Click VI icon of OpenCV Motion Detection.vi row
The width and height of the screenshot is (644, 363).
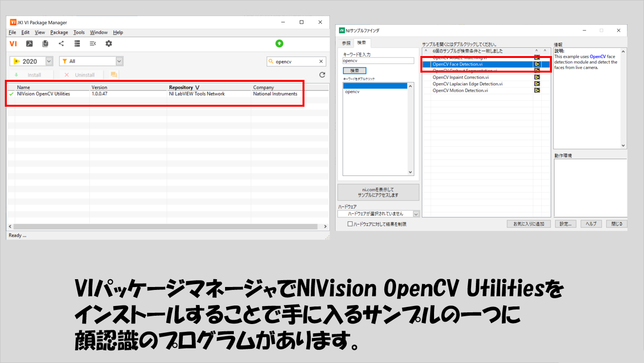537,90
